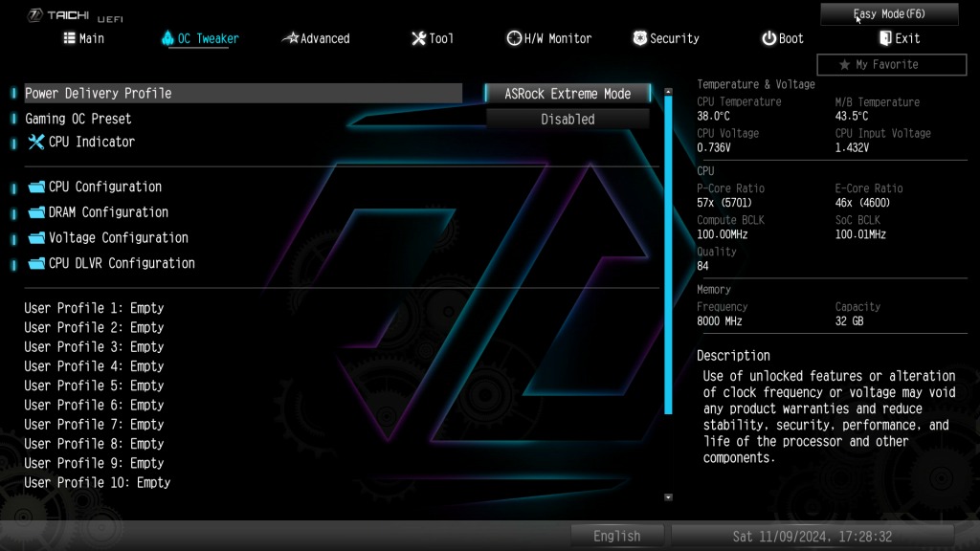Click User Profile 10: Empty
Screen dimensions: 980x551
click(x=98, y=482)
